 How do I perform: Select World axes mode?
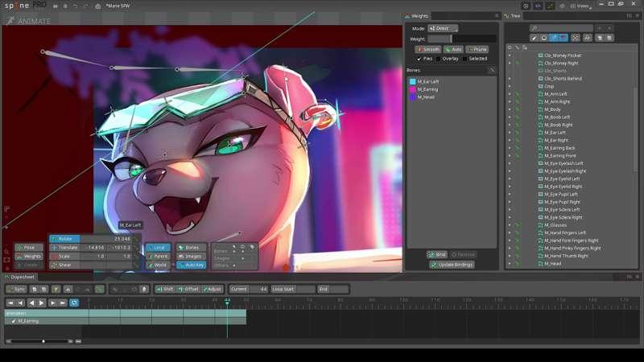[158, 265]
